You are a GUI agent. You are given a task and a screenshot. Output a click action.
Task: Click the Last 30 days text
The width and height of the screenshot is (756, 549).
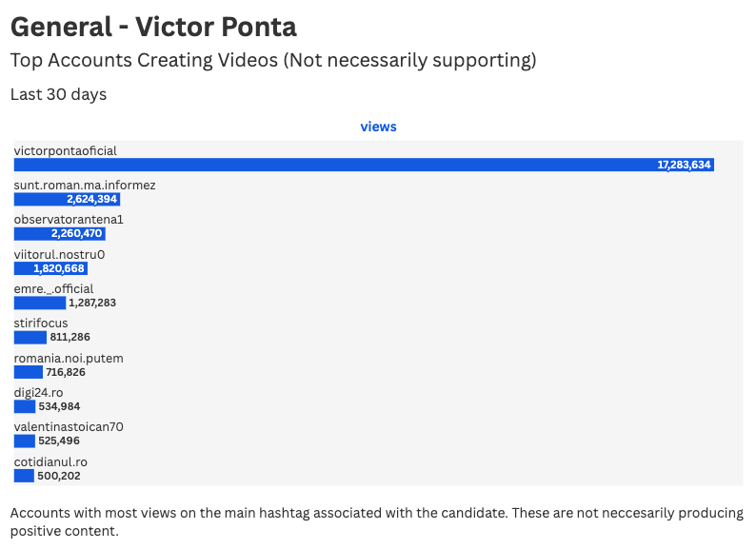(x=58, y=94)
